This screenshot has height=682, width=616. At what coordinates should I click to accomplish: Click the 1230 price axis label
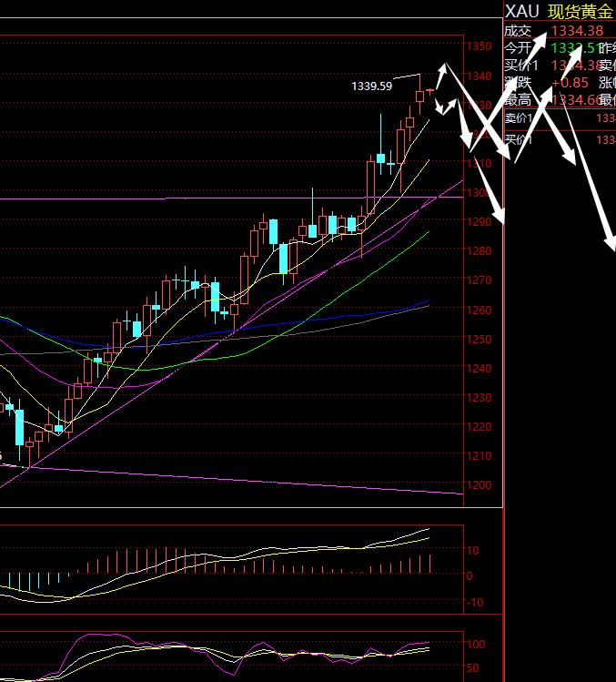point(480,398)
